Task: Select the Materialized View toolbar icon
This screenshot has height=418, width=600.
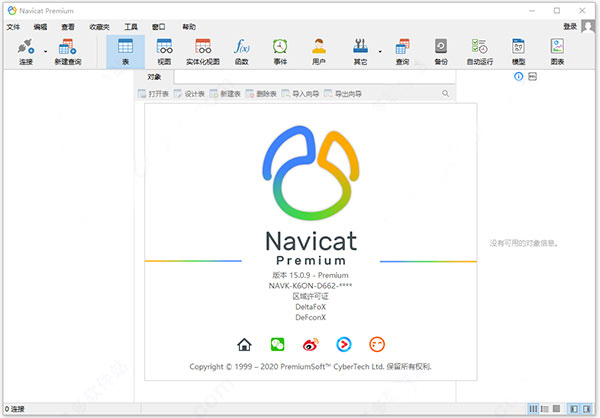Action: pyautogui.click(x=203, y=52)
